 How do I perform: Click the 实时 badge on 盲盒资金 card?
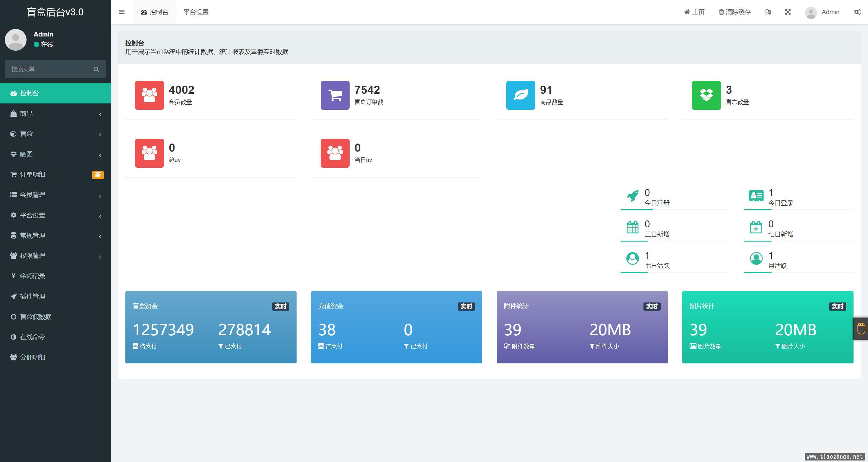280,306
